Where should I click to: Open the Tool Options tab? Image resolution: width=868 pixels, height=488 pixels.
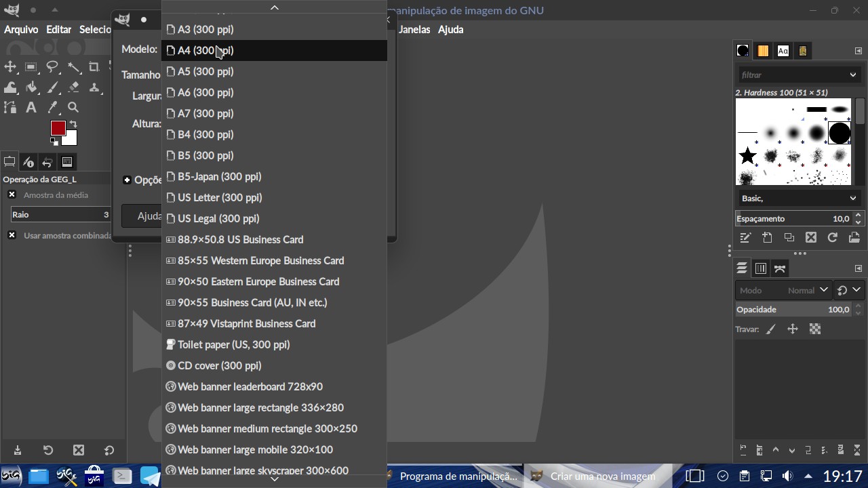(9, 162)
